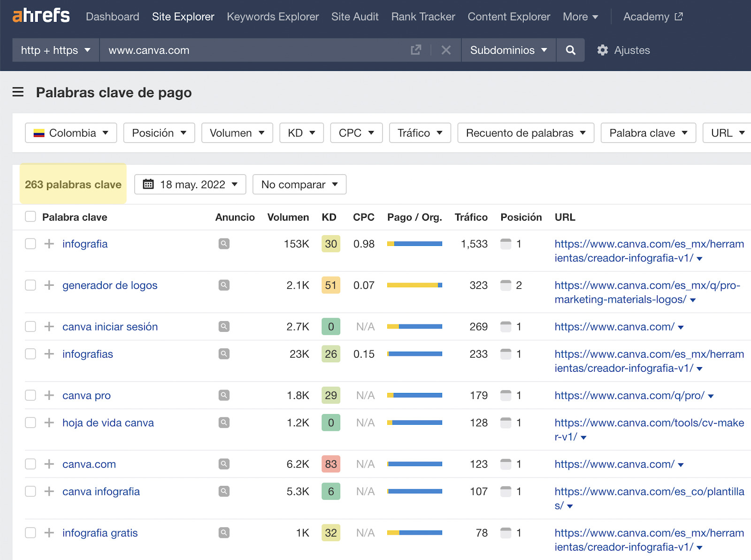Click the Pago/Org. bar for infografia gratis
Screen dimensions: 751x560
414,533
